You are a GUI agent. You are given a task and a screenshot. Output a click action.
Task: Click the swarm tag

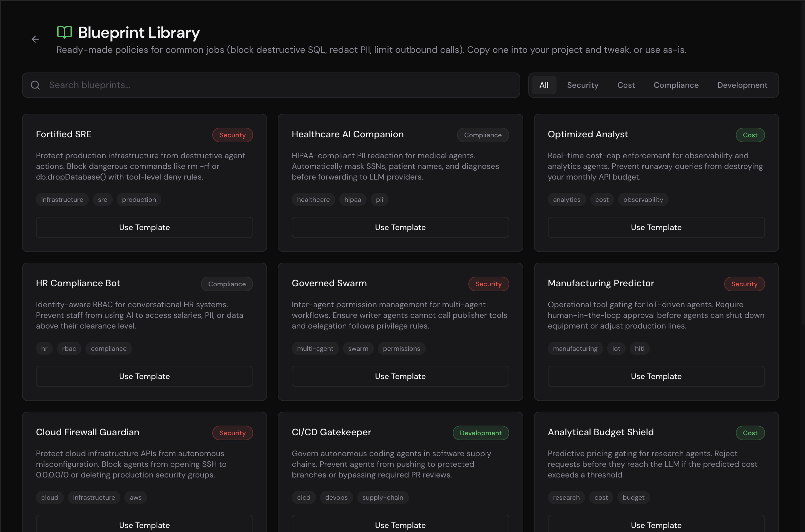[358, 348]
